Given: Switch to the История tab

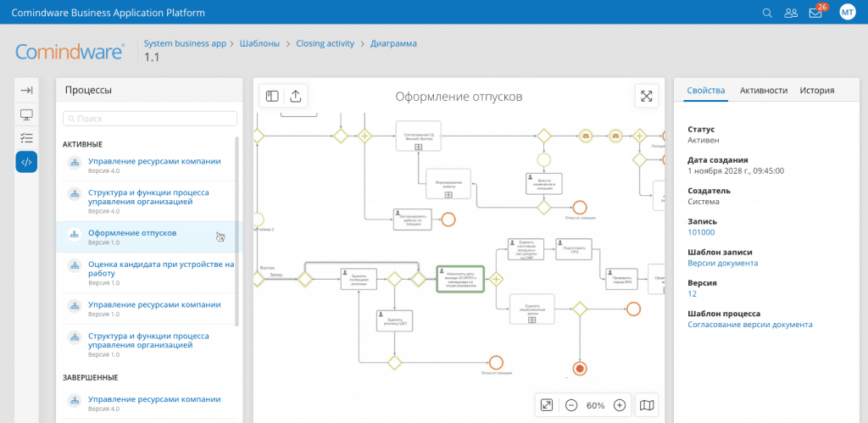Looking at the screenshot, I should pos(816,91).
